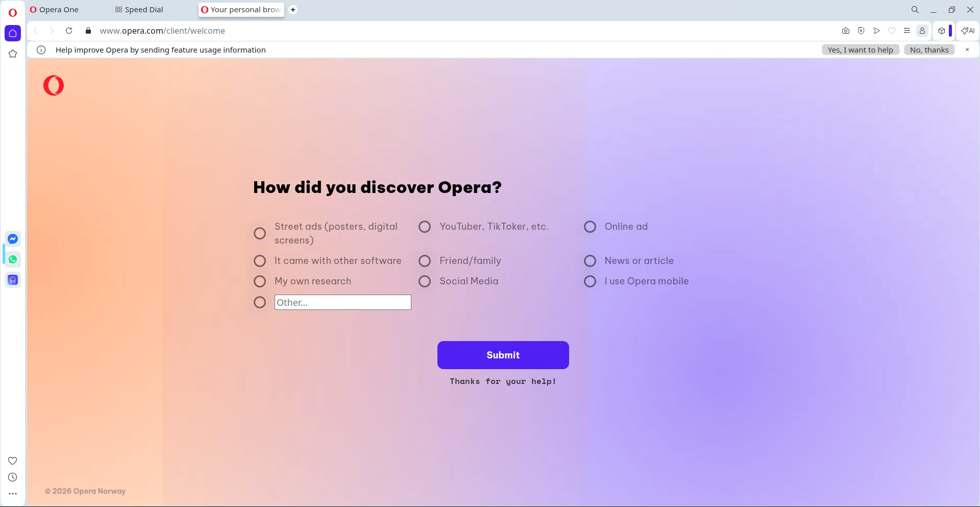This screenshot has height=507, width=980.
Task: Expand the sidebar three-dots menu
Action: point(13,494)
